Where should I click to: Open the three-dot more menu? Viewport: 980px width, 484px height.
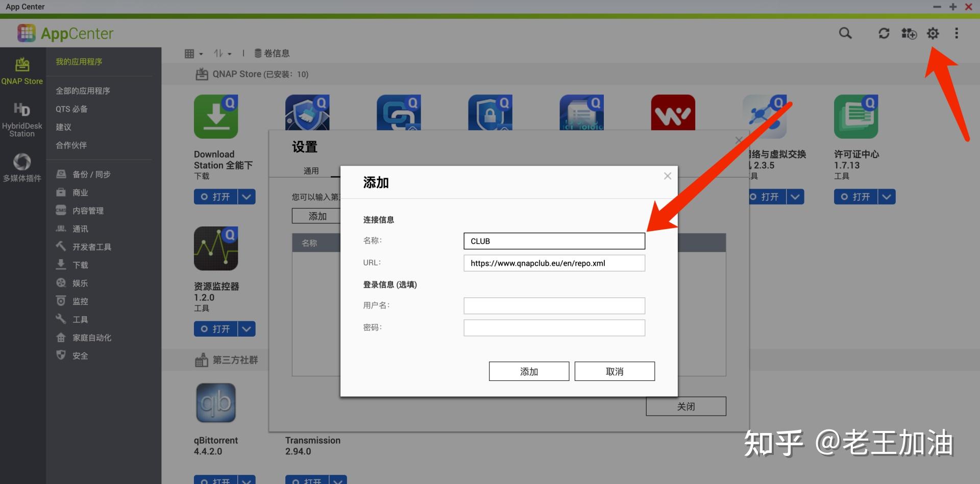pyautogui.click(x=956, y=33)
